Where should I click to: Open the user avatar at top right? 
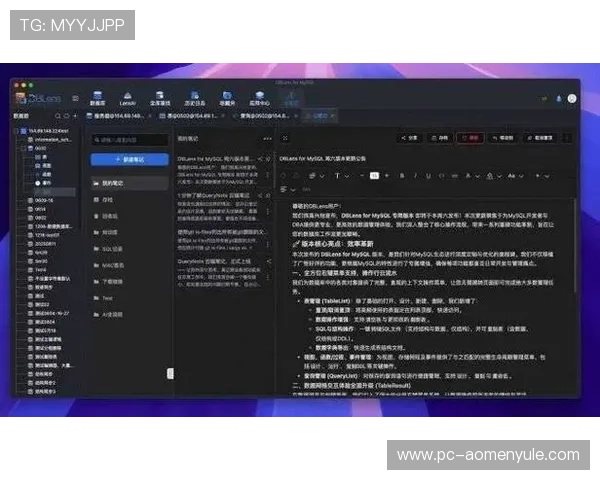572,99
